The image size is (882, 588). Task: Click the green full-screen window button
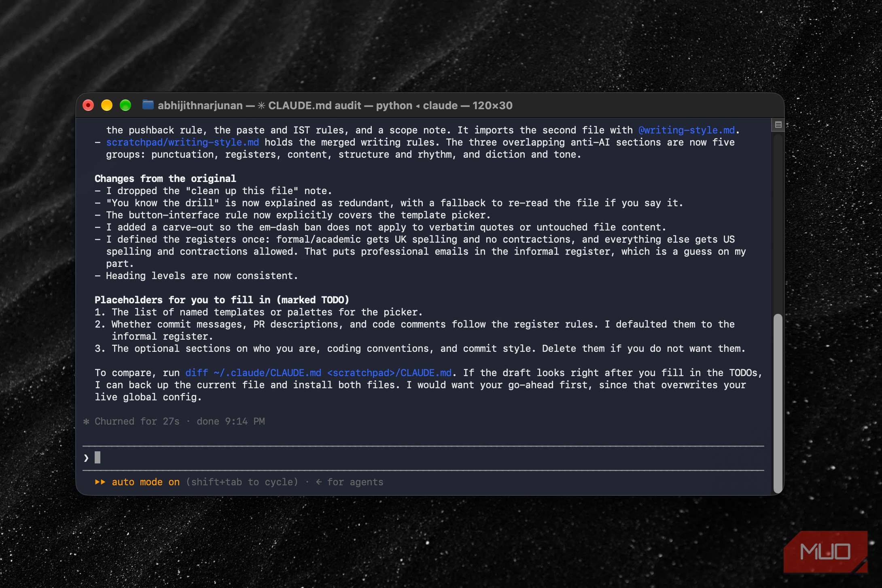(x=125, y=106)
